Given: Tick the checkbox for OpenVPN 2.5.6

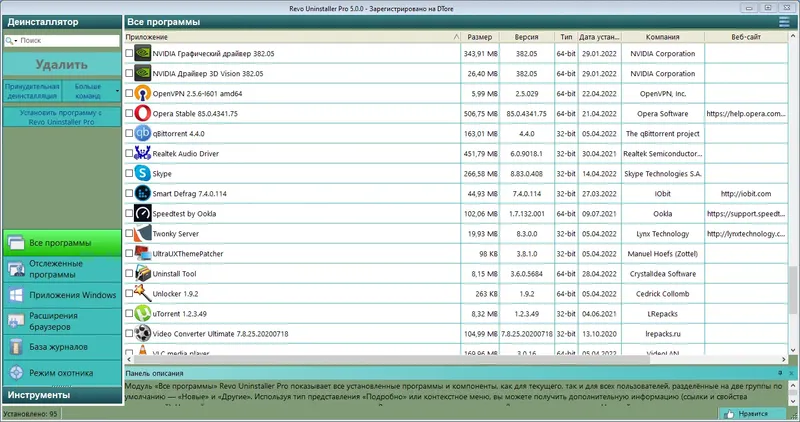Looking at the screenshot, I should point(129,93).
